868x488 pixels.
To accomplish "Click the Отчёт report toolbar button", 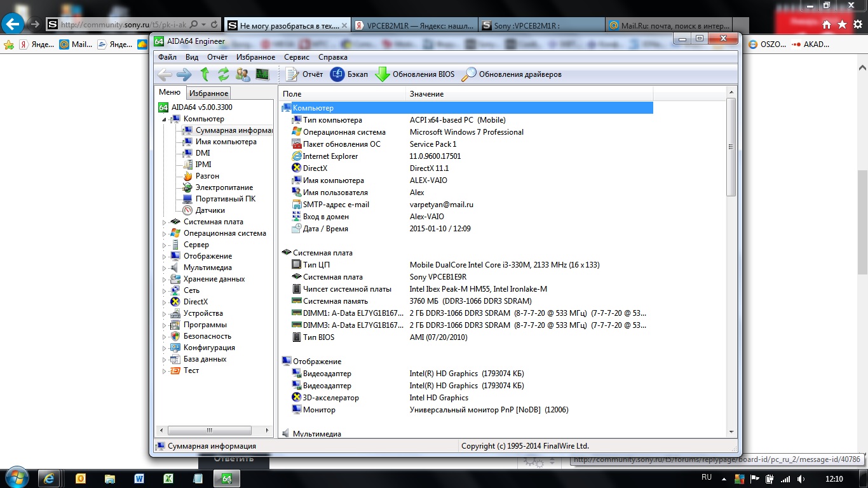I will coord(304,74).
